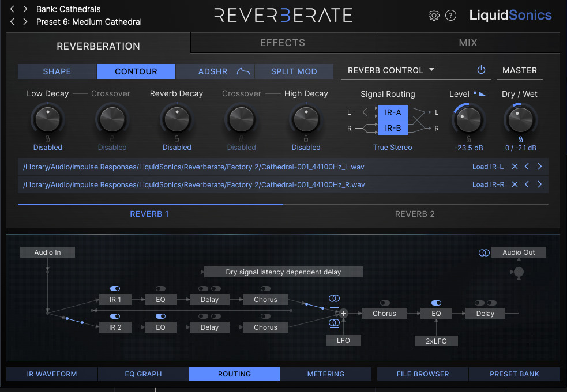This screenshot has width=567, height=392.
Task: Step to next IR-L file
Action: [x=539, y=166]
